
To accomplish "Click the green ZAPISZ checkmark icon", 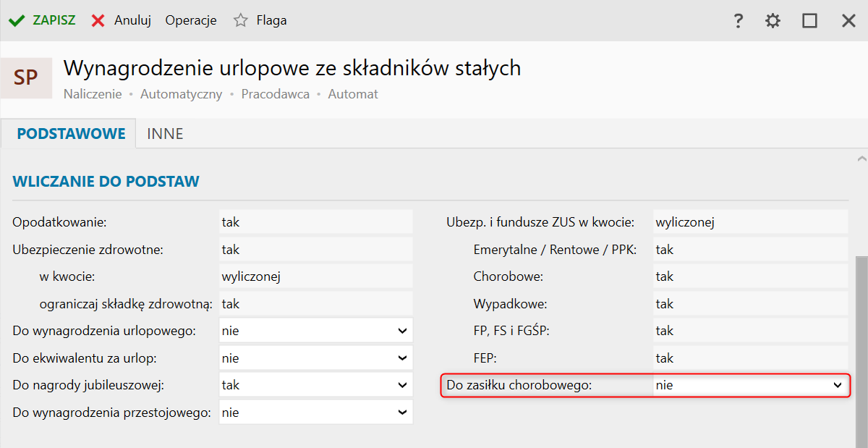I will 17,20.
